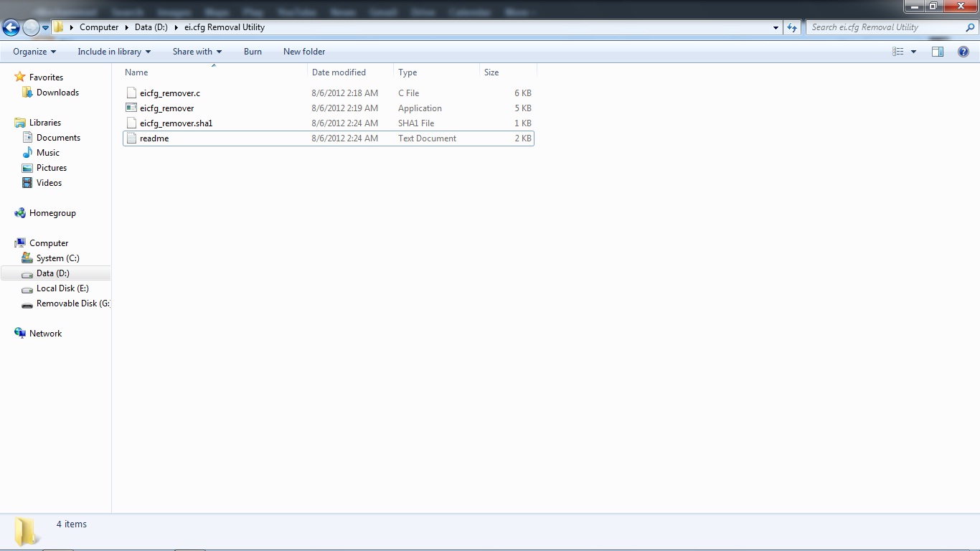Click the back navigation arrow
This screenshot has height=551, width=980.
[11, 27]
